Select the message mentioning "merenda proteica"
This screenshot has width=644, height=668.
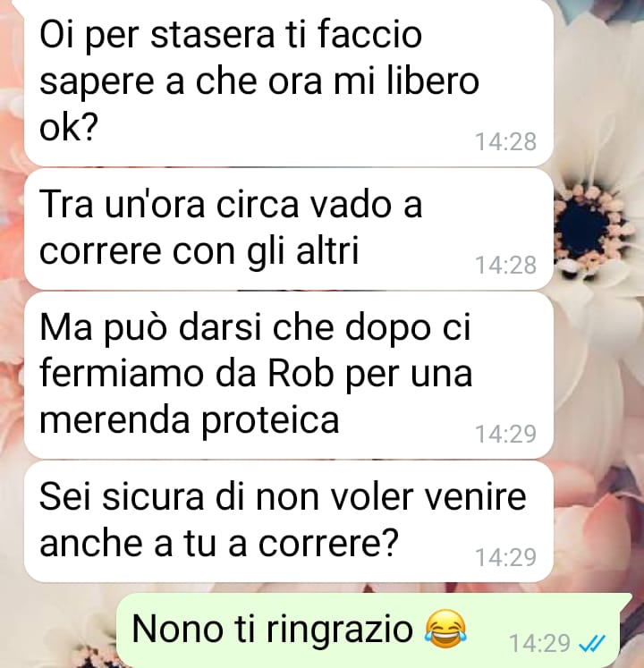point(289,376)
